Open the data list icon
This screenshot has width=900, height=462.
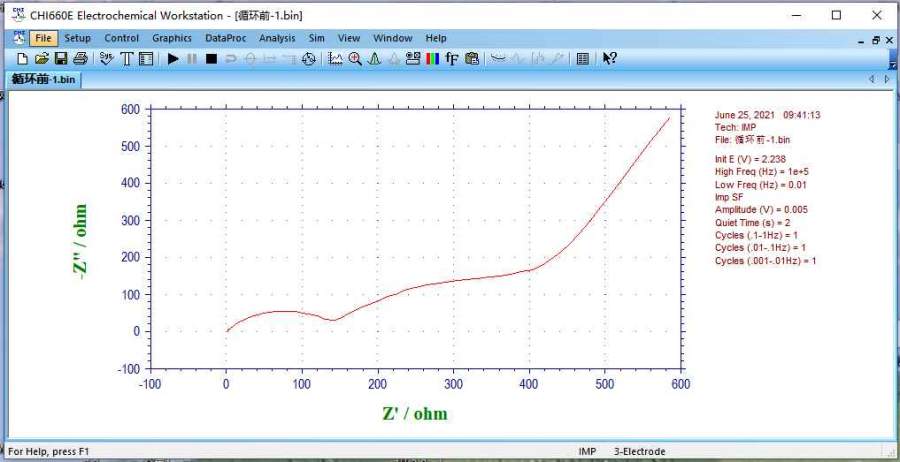click(583, 59)
